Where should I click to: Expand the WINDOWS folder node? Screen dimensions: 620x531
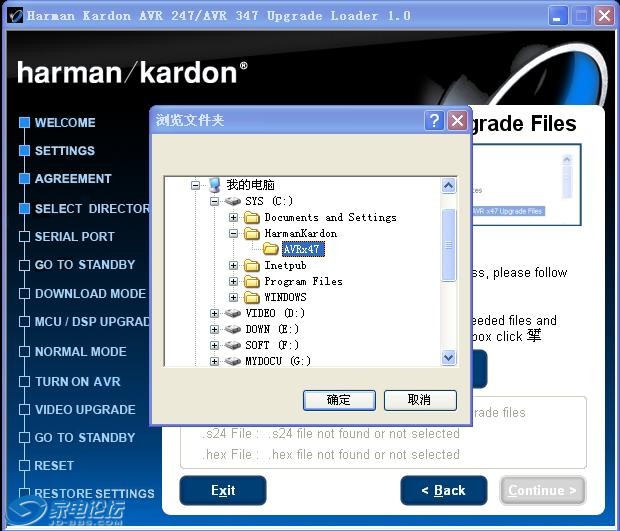[233, 297]
